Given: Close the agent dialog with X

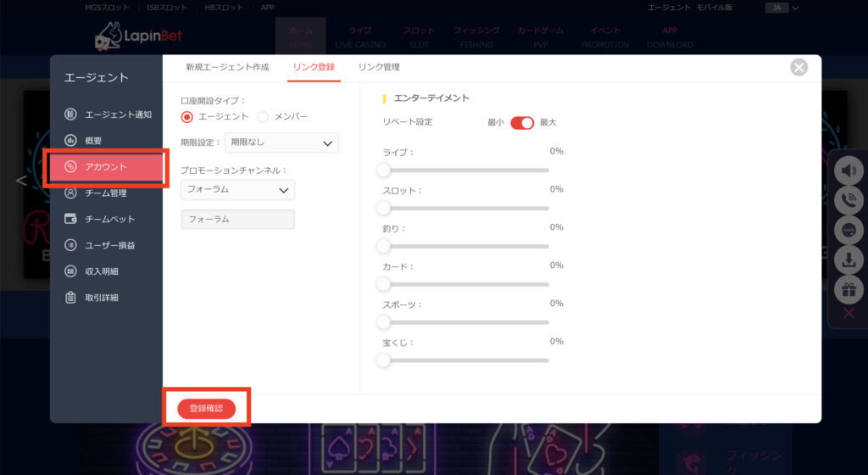Looking at the screenshot, I should pyautogui.click(x=798, y=68).
